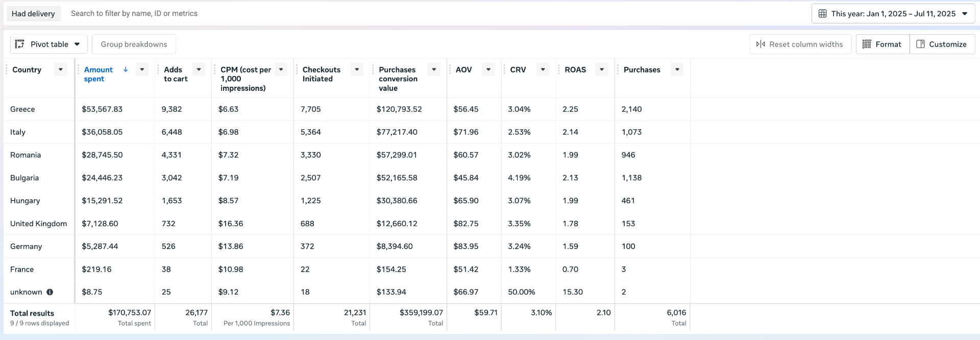Click the ROAS column header label
Screen dimensions: 980x340
point(575,69)
